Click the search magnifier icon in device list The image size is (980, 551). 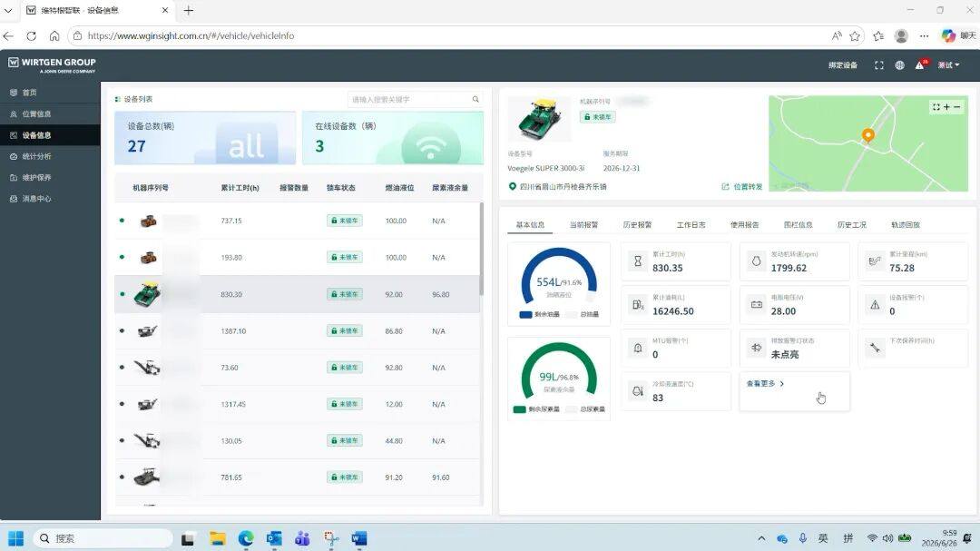point(475,100)
